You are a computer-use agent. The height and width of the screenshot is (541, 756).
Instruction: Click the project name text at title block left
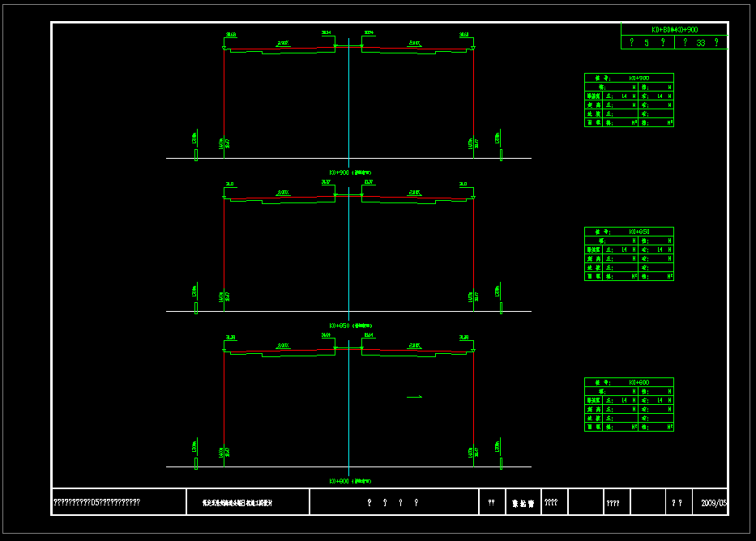[x=96, y=502]
